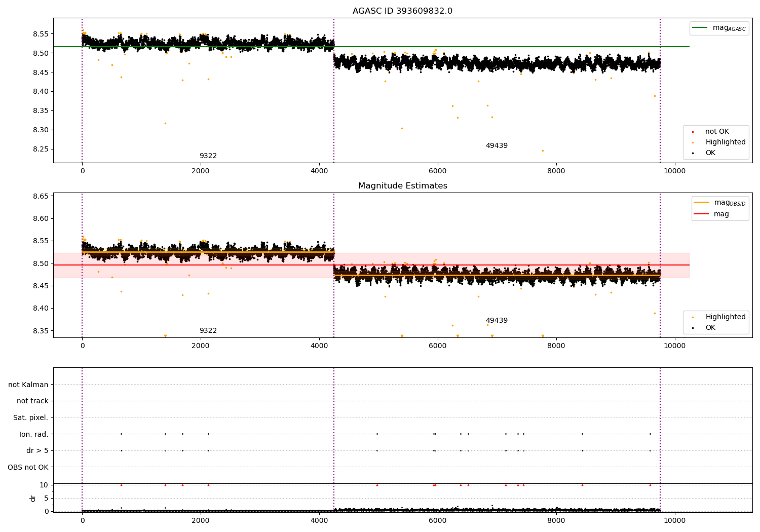Click the 8.55 tick on top plot
The width and height of the screenshot is (760, 532).
tap(41, 34)
